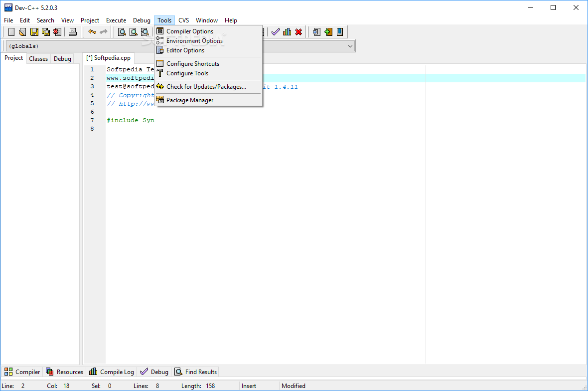Screen dimensions: 588x391
Task: Click the bar chart Profile analysis icon
Action: [x=287, y=32]
